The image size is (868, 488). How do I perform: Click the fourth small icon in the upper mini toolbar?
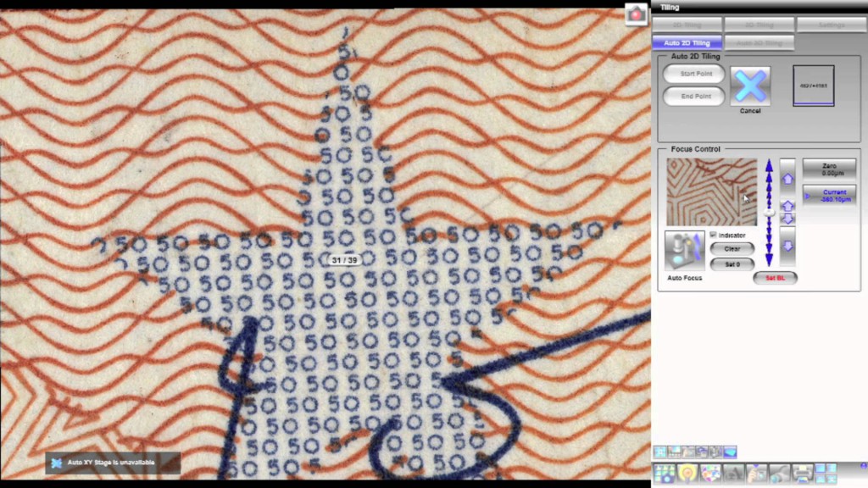point(702,452)
